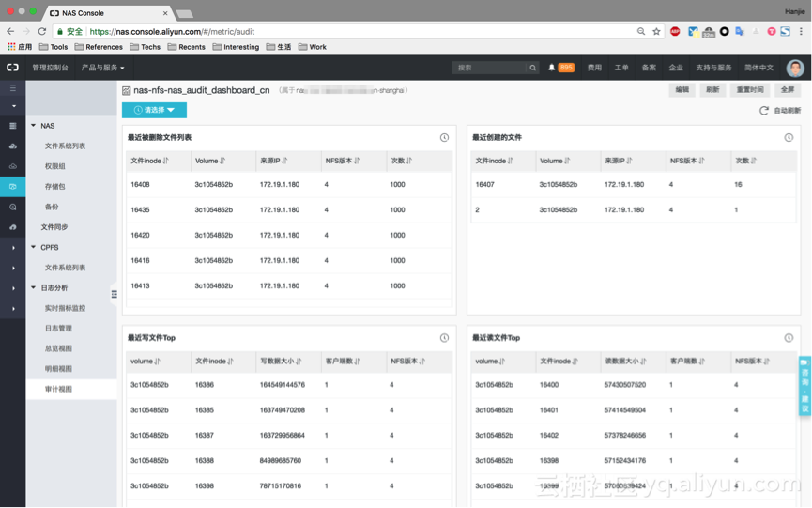
Task: Toggle 自动刷新 auto refresh
Action: click(x=780, y=110)
